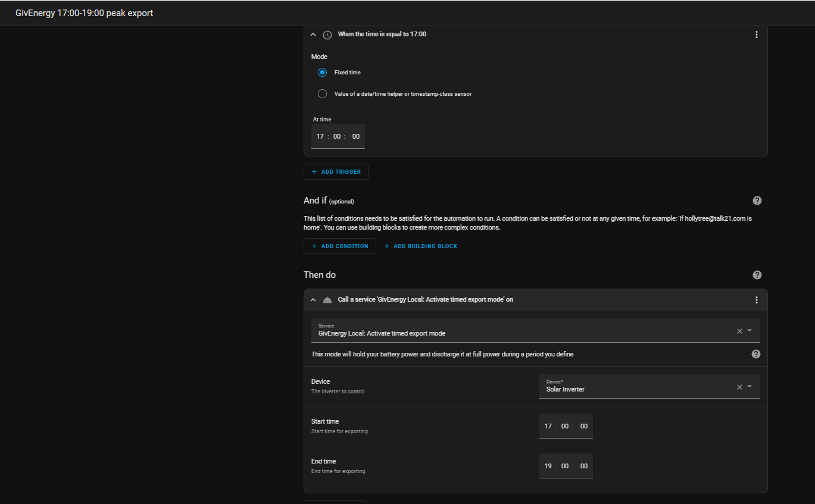The width and height of the screenshot is (815, 504).
Task: Click the End time hours field
Action: point(548,466)
